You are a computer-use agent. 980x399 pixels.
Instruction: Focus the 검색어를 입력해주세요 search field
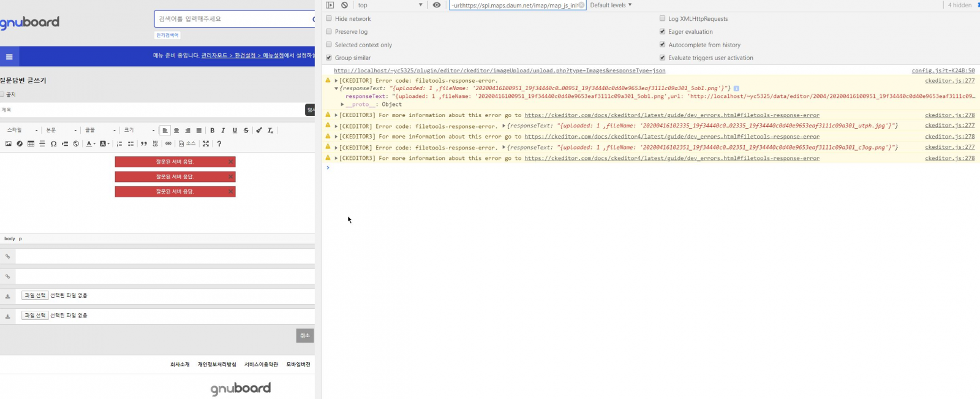234,19
